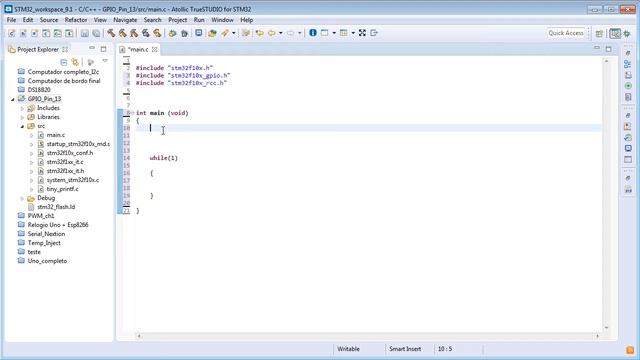Expand the Includes folder
Screen dimensions: 640x360
tap(22, 108)
